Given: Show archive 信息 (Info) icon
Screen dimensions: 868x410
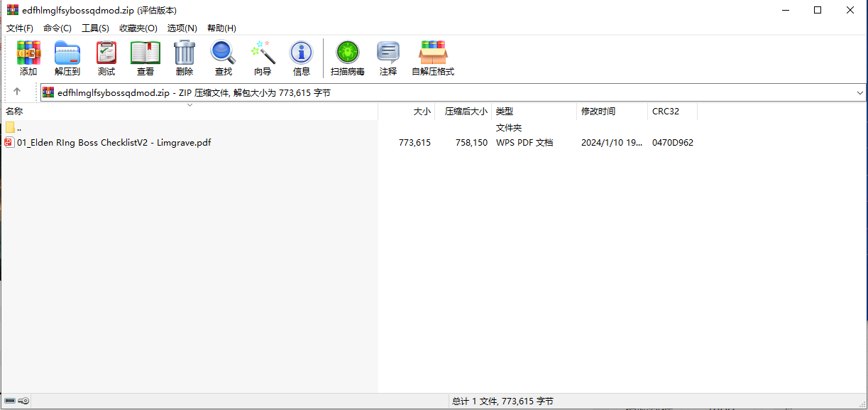Looking at the screenshot, I should (x=302, y=58).
